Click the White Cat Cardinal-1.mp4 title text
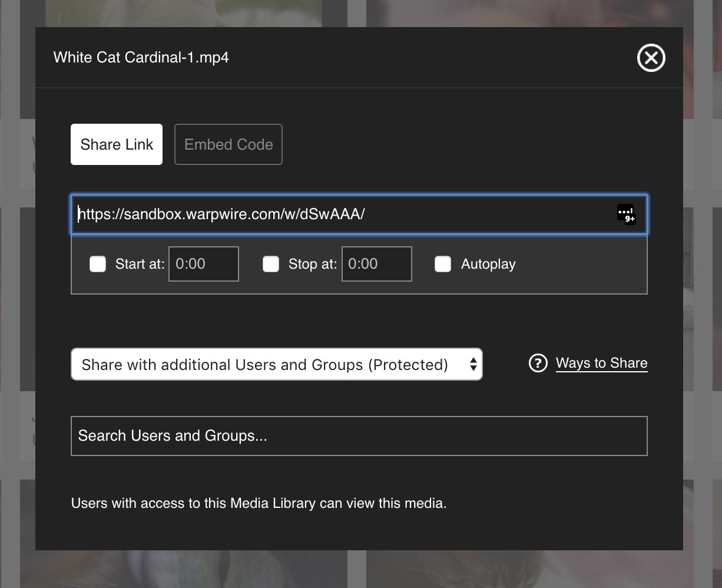Image resolution: width=722 pixels, height=588 pixels. pos(141,58)
